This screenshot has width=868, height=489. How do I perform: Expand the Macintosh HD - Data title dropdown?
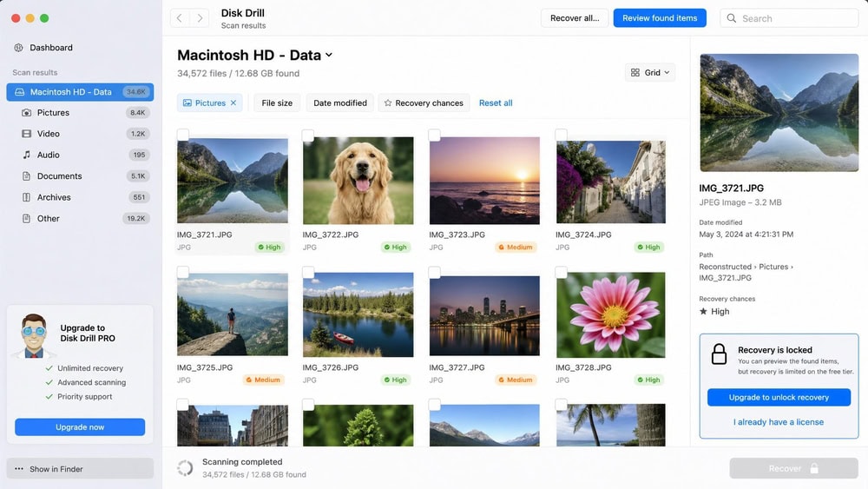click(x=329, y=55)
